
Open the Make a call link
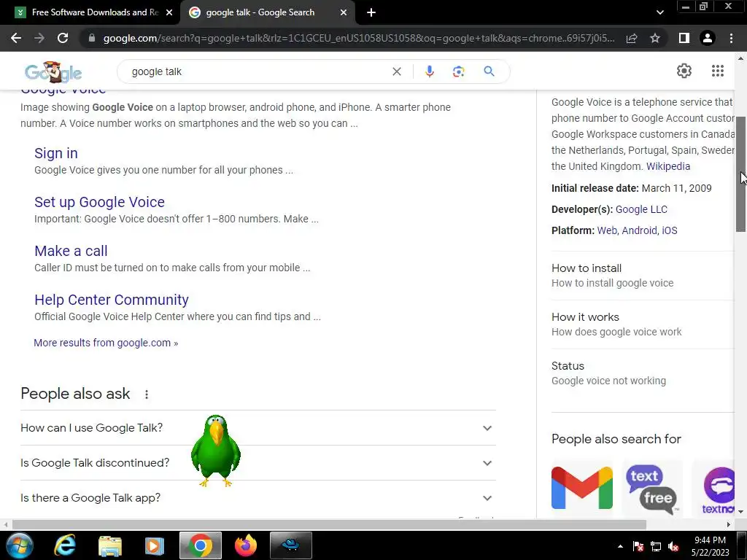pos(71,251)
